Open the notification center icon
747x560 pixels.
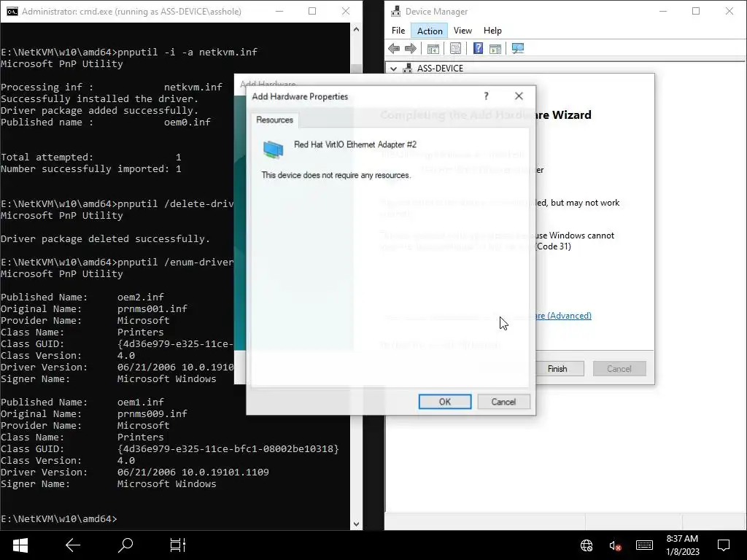tap(724, 545)
